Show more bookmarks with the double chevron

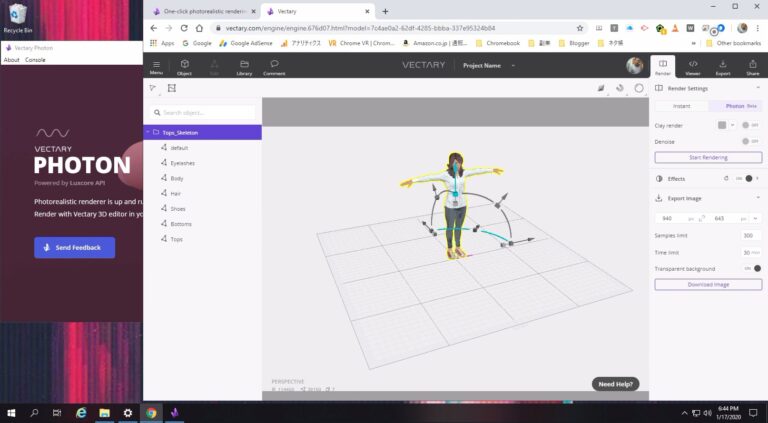pos(694,43)
